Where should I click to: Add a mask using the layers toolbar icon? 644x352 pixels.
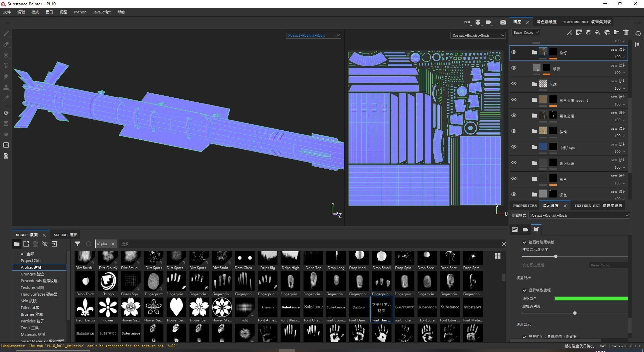coord(579,32)
